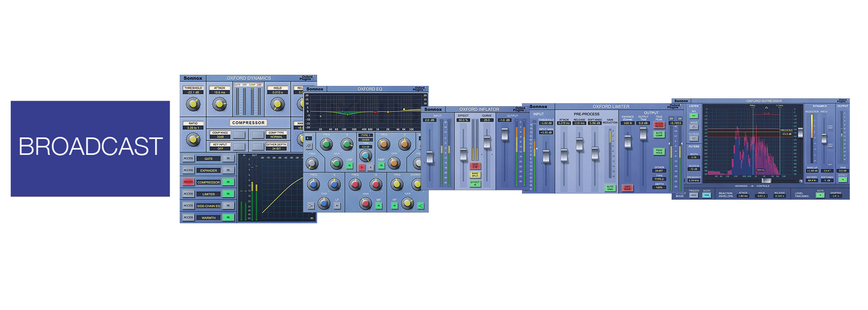Toggle the EQ LMF band IN button
Viewport: 868px width, 310px height.
pyautogui.click(x=349, y=166)
